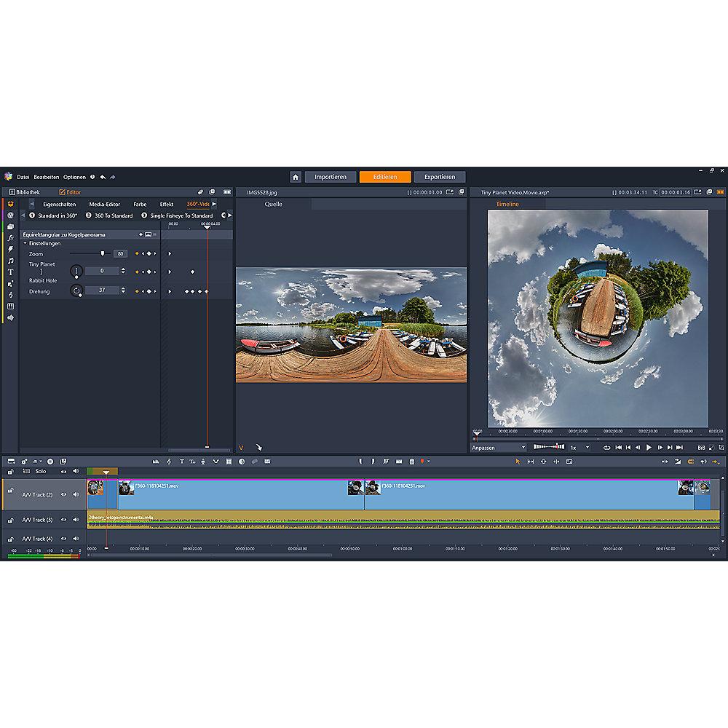Open the sound effects speaker sidebar icon
Viewport: 728px width, 728px height.
pos(11,317)
